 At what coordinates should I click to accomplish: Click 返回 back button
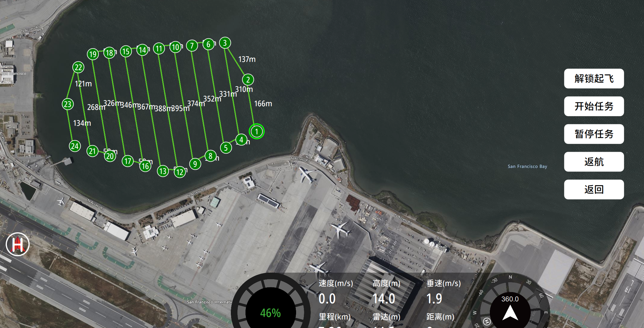[x=594, y=189]
